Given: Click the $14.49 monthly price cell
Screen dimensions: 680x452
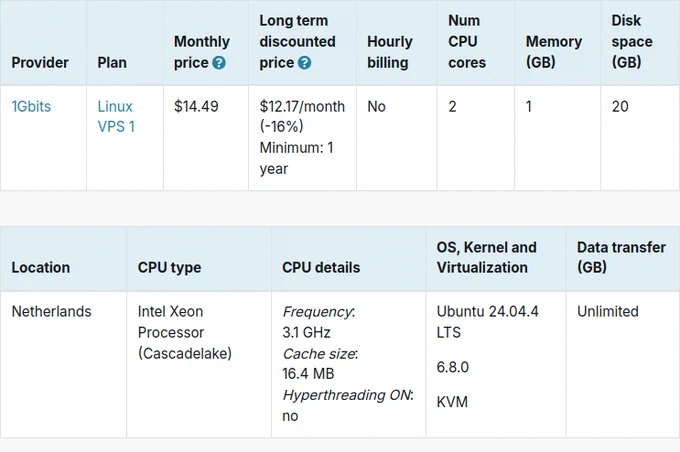Looking at the screenshot, I should 196,106.
